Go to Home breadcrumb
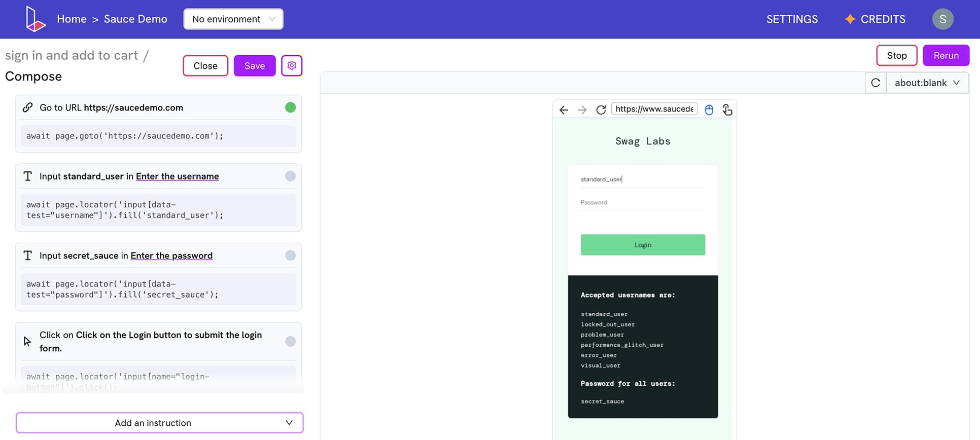Screen dimensions: 980x440 (x=72, y=19)
